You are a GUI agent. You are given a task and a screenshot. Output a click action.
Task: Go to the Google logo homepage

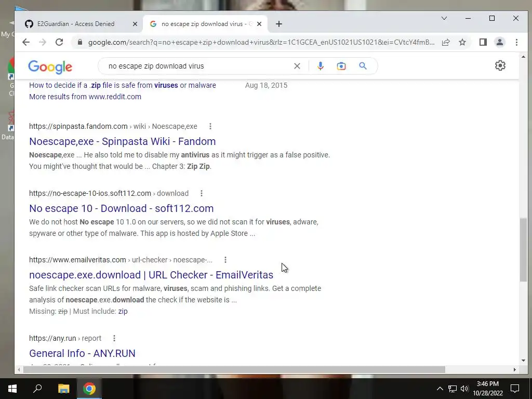click(x=50, y=67)
